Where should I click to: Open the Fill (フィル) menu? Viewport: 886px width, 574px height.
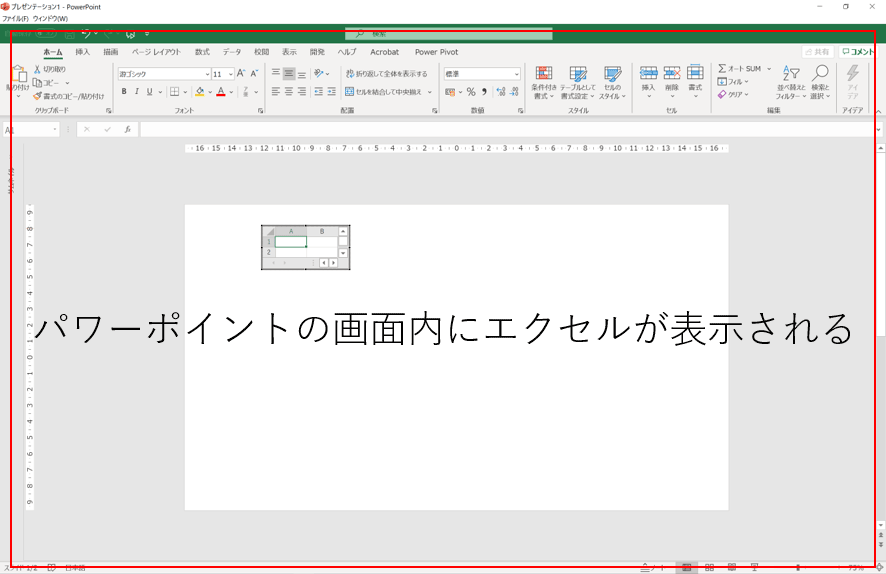(x=733, y=82)
